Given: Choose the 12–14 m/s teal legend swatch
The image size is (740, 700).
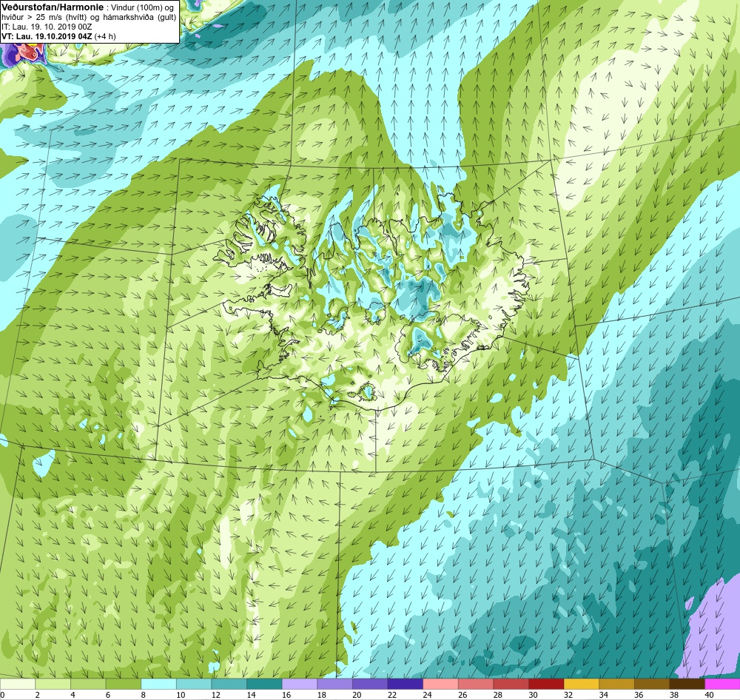Looking at the screenshot, I should pyautogui.click(x=229, y=684).
